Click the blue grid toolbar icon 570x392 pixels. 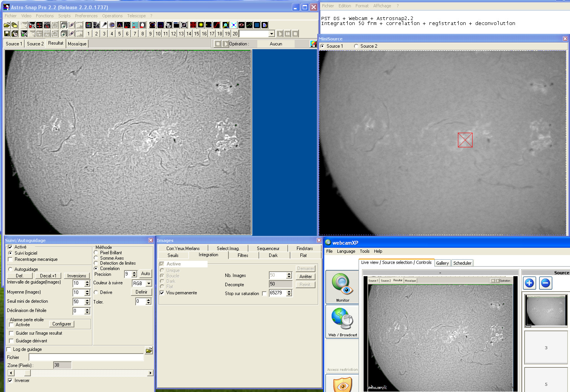click(257, 25)
